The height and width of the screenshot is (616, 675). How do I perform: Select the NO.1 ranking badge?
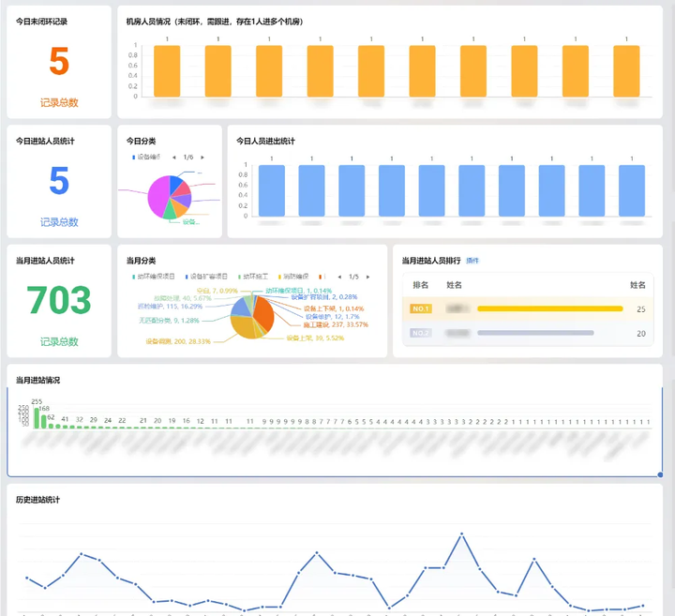[x=421, y=308]
